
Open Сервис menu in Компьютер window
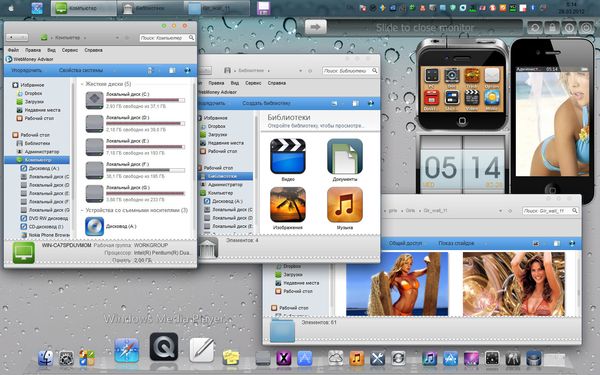70,50
